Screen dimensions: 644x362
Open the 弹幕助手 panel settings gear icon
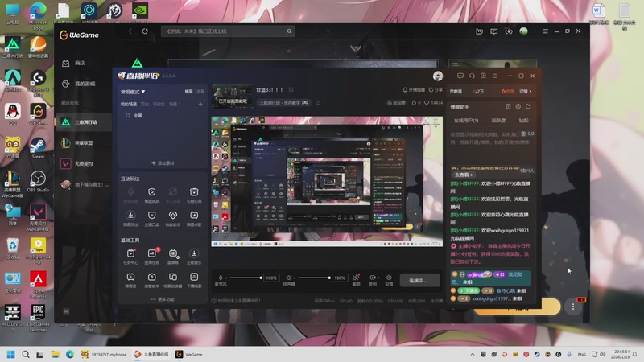[x=518, y=107]
